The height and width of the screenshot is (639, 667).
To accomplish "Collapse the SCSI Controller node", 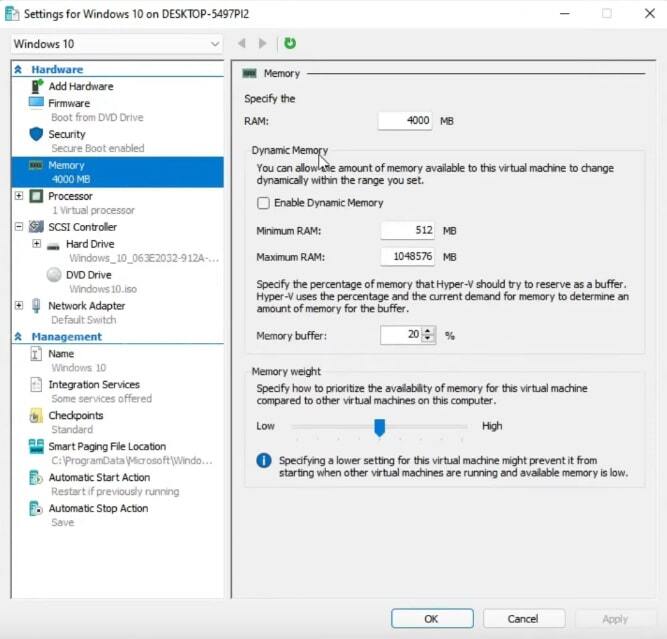I will pyautogui.click(x=19, y=227).
